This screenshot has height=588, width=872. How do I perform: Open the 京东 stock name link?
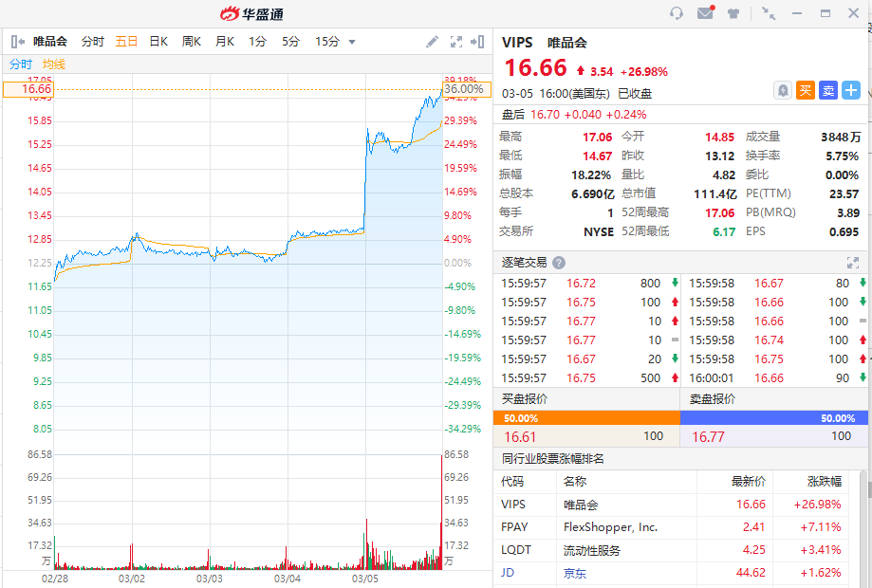pos(574,573)
